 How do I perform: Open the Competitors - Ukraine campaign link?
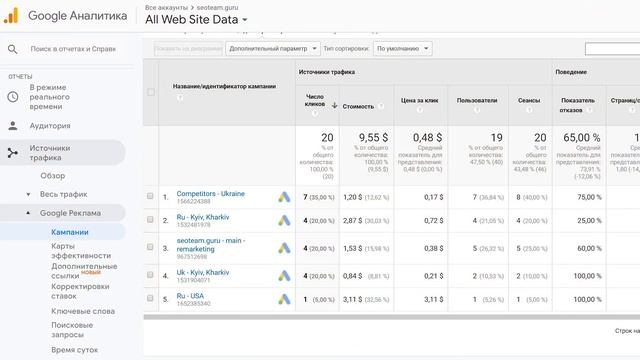tap(211, 193)
